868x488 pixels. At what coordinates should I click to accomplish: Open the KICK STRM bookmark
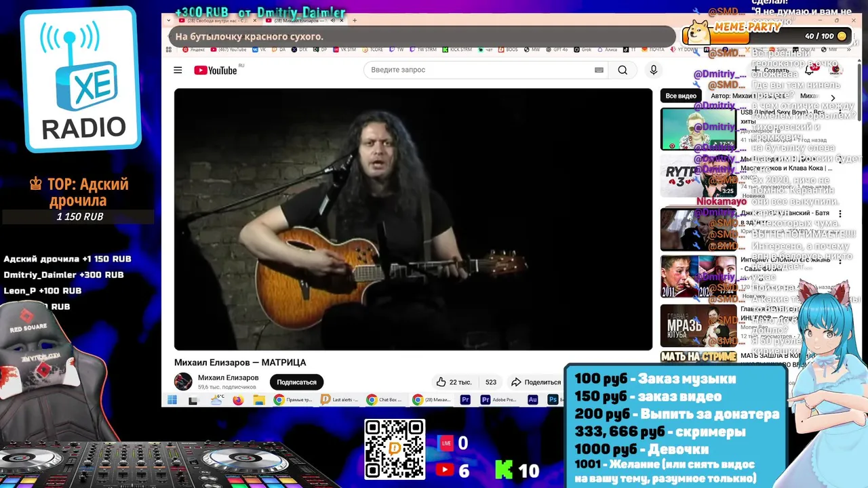(457, 49)
